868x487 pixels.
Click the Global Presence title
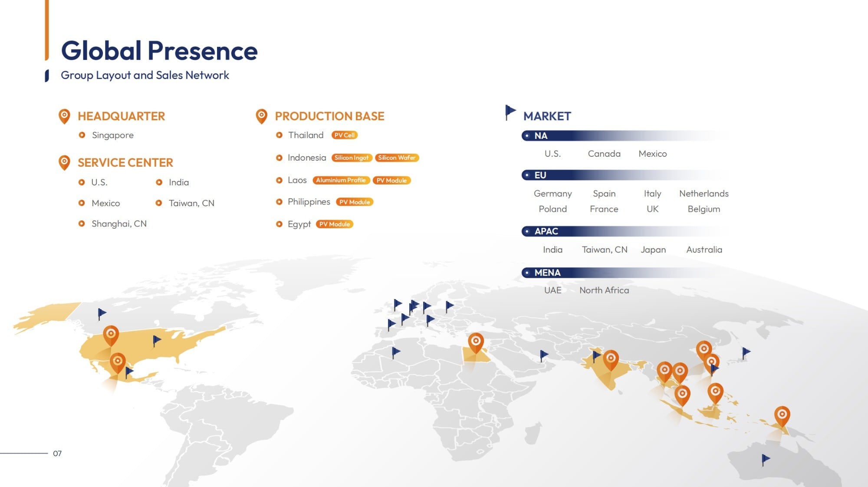click(159, 51)
